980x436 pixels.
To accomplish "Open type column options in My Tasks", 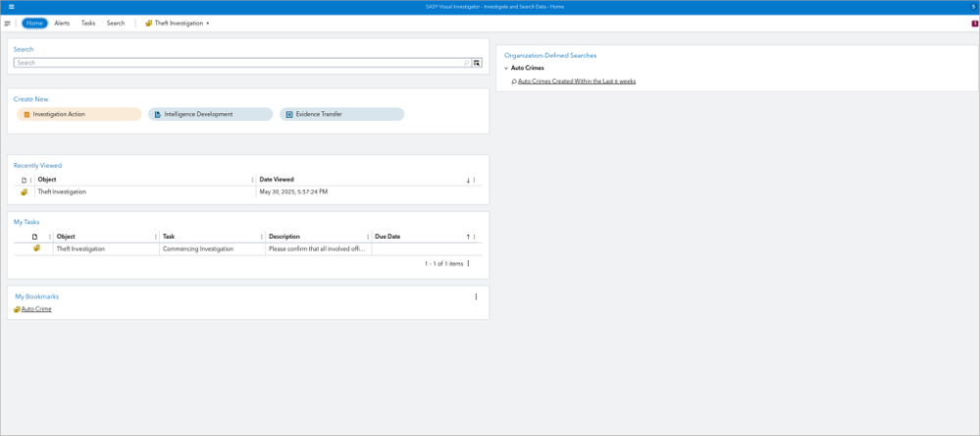I will [x=50, y=237].
